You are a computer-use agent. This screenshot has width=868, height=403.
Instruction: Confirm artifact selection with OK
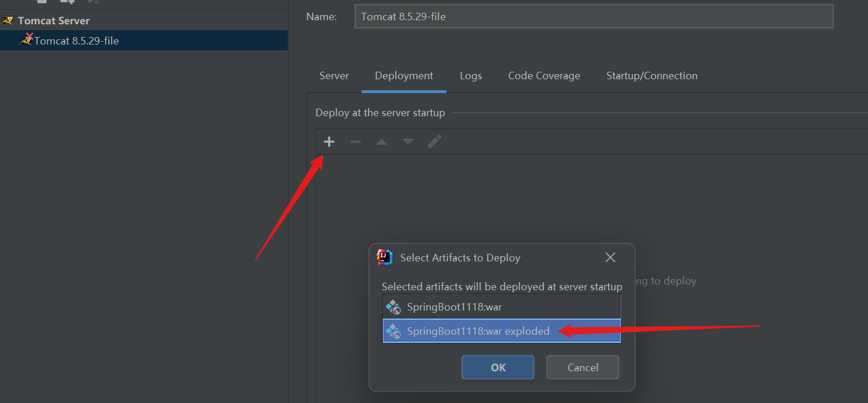[498, 367]
